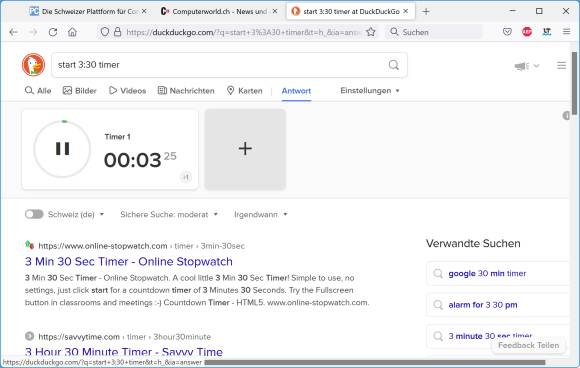Click the vertical page scrollbar thumb
The image size is (580, 368).
point(574,83)
